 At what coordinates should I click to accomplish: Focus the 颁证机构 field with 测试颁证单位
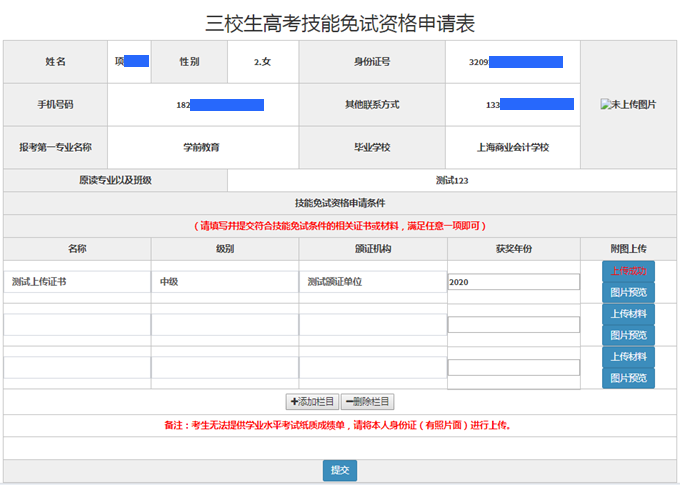(372, 282)
